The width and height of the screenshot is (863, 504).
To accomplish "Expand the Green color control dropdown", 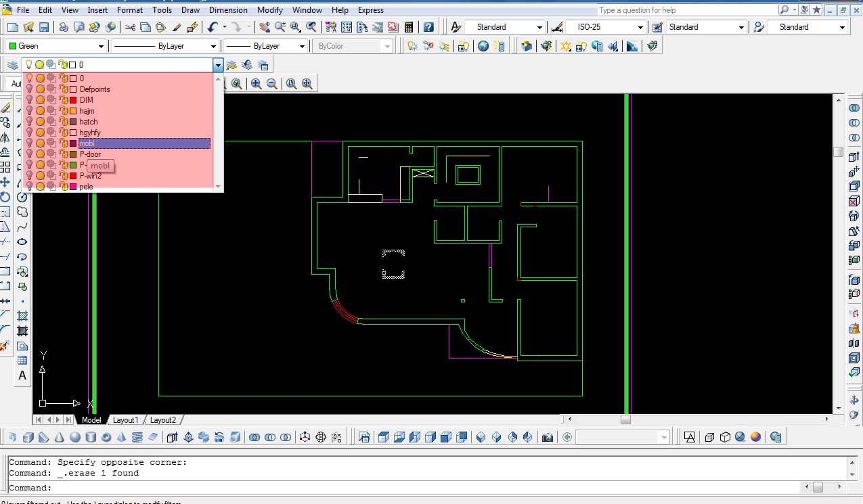I will (101, 46).
